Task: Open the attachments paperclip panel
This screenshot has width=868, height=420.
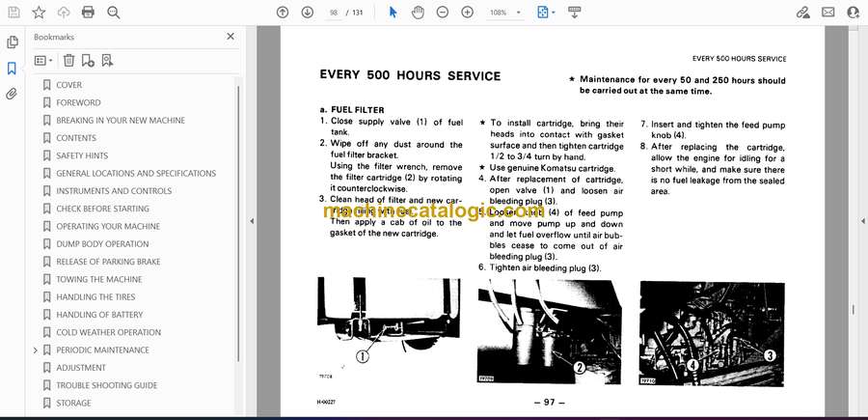Action: [x=12, y=95]
